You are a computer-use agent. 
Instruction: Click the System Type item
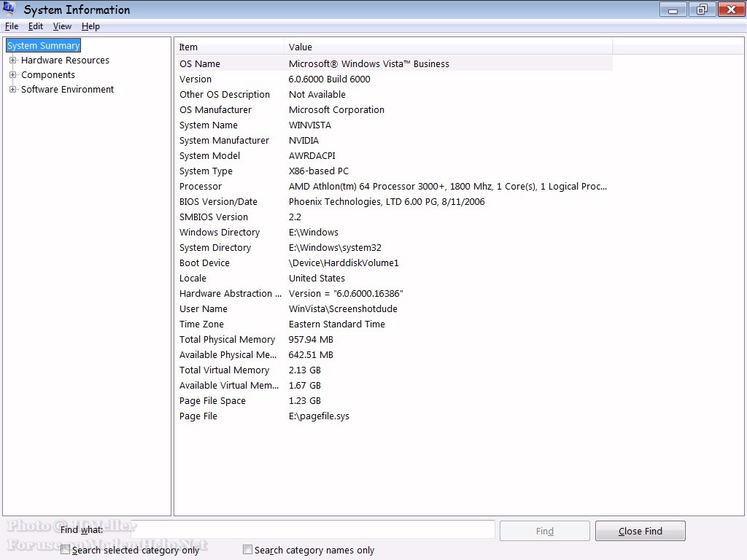206,171
